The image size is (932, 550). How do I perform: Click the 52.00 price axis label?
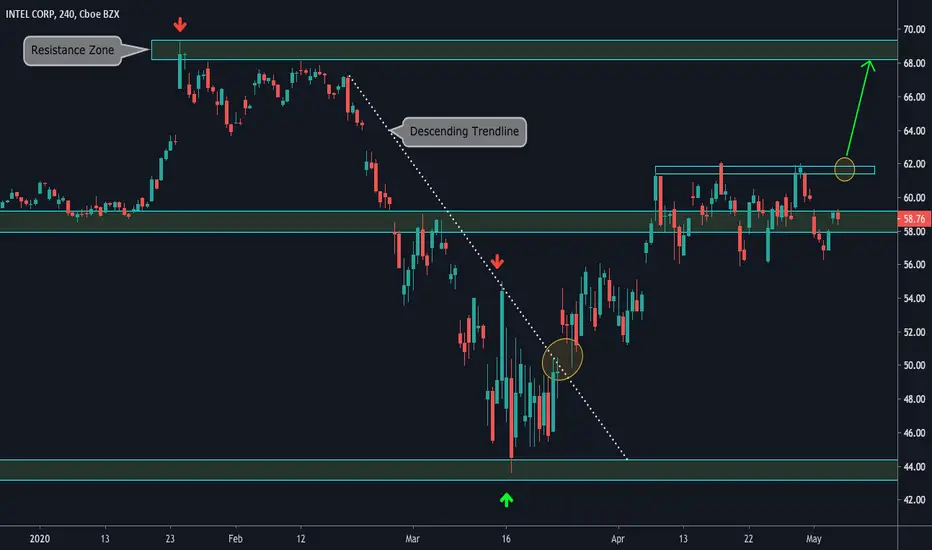point(914,332)
